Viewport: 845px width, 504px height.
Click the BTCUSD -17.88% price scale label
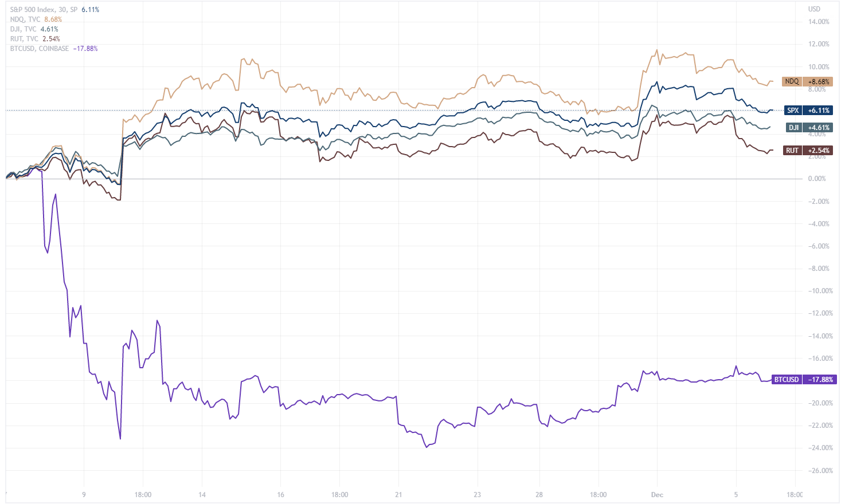pyautogui.click(x=803, y=380)
